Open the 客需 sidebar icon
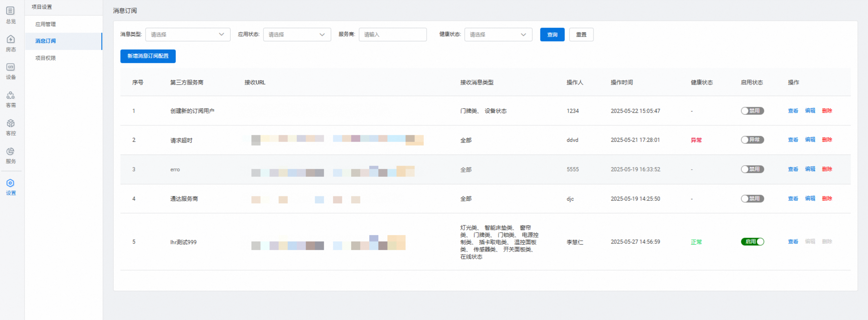868x320 pixels. 11,99
